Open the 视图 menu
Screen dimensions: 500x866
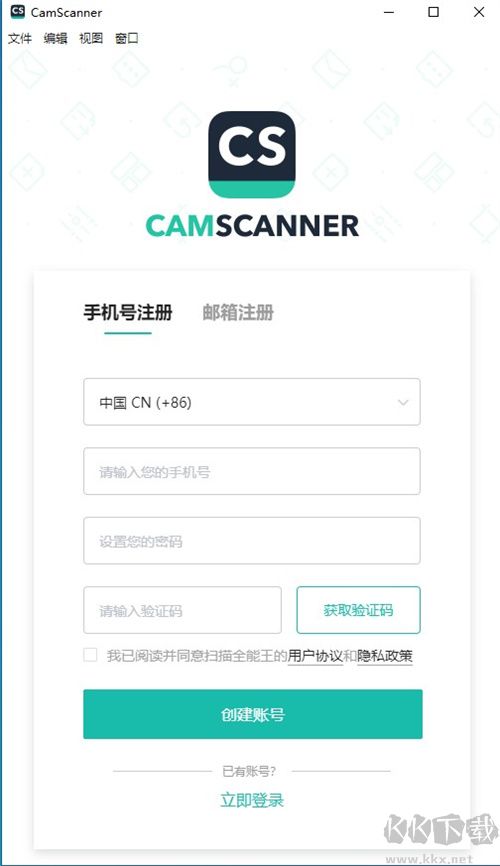click(91, 38)
